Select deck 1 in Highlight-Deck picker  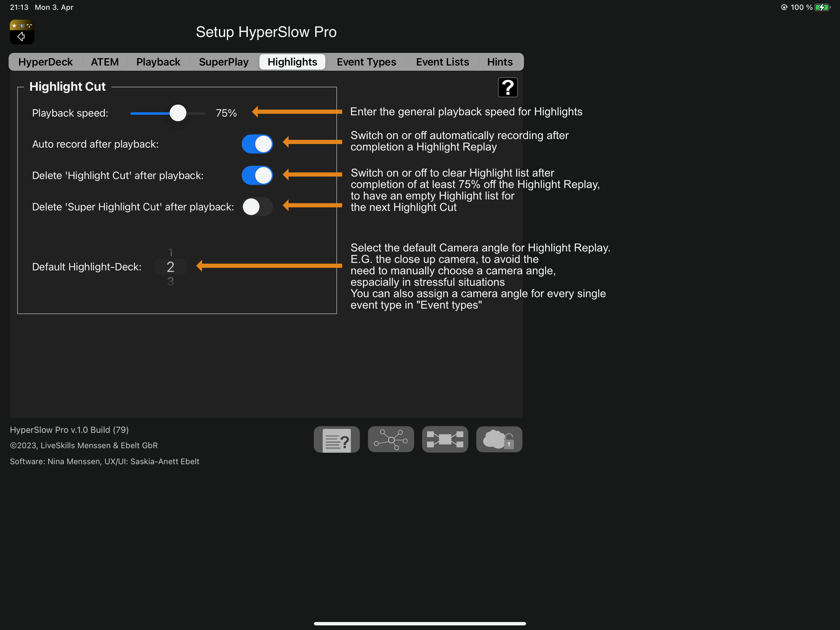tap(171, 252)
